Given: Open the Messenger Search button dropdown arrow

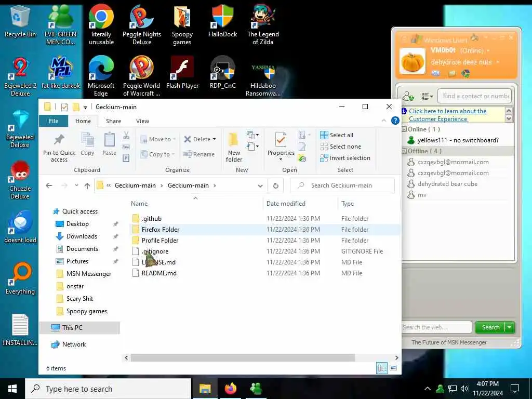Looking at the screenshot, I should [x=510, y=327].
